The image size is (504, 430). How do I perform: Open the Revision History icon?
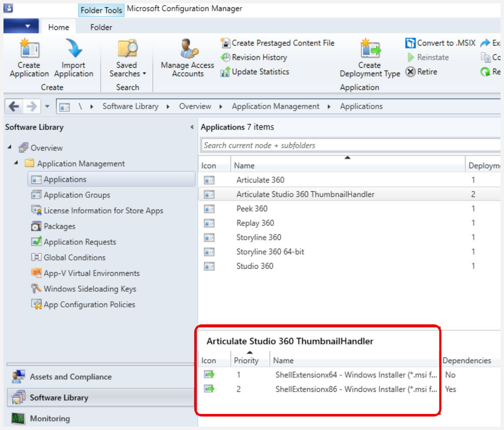pos(225,57)
